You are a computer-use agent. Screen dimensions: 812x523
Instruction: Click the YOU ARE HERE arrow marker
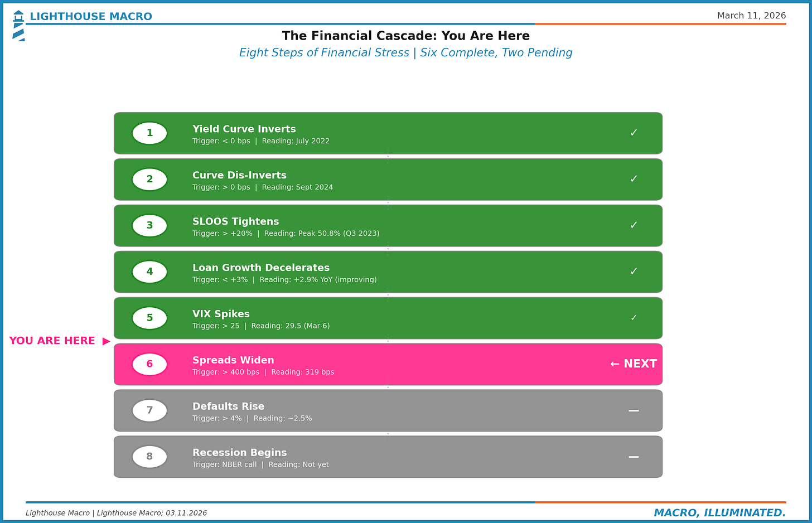pyautogui.click(x=107, y=341)
